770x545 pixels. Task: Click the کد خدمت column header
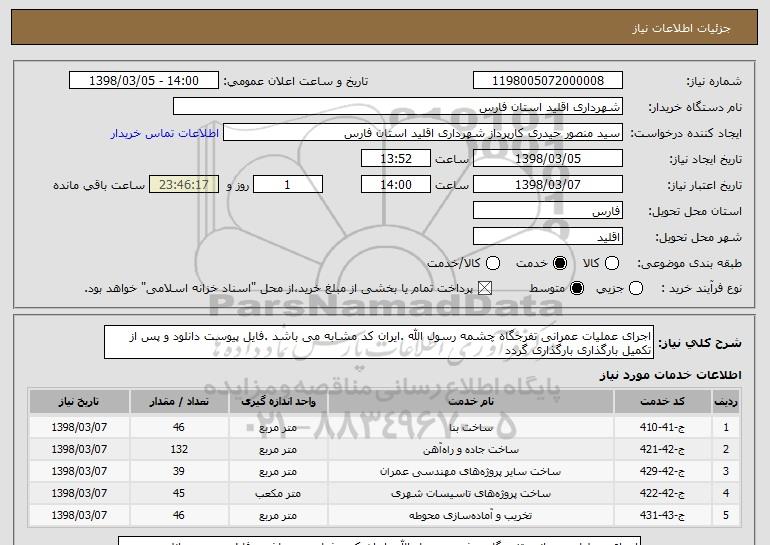click(662, 401)
